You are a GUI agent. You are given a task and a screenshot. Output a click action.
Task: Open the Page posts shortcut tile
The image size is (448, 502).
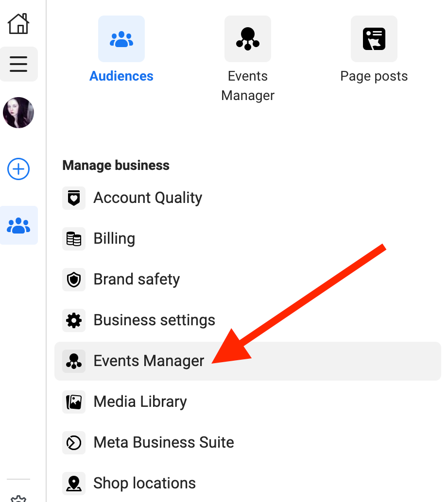click(x=374, y=39)
